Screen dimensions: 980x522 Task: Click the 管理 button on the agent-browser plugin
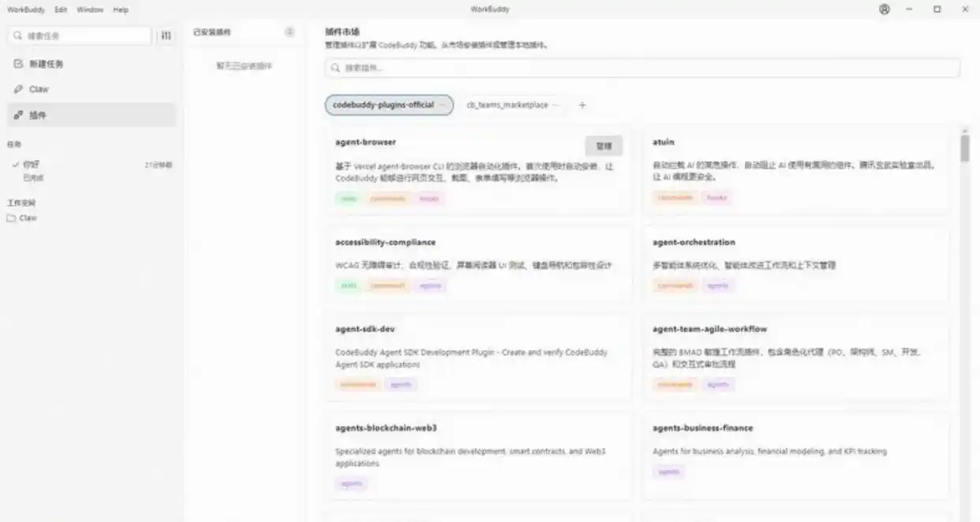[604, 146]
